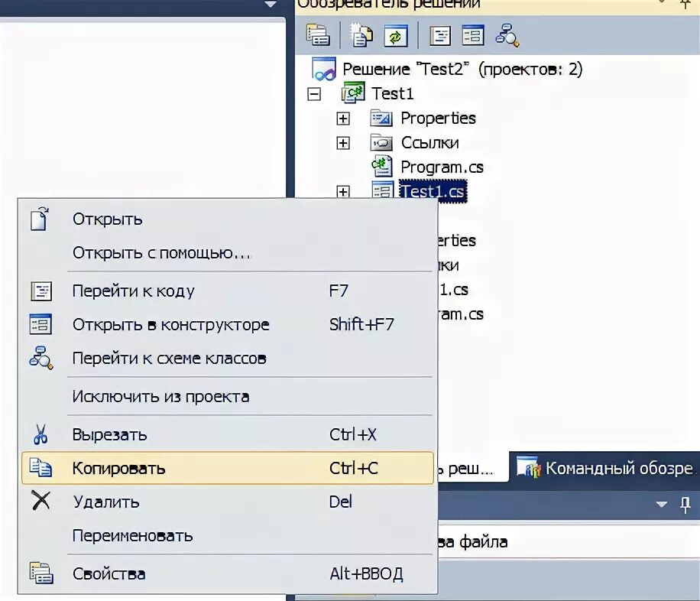This screenshot has height=601, width=700.
Task: Click the code icon beside Перейти к коду
Action: pos(41,291)
